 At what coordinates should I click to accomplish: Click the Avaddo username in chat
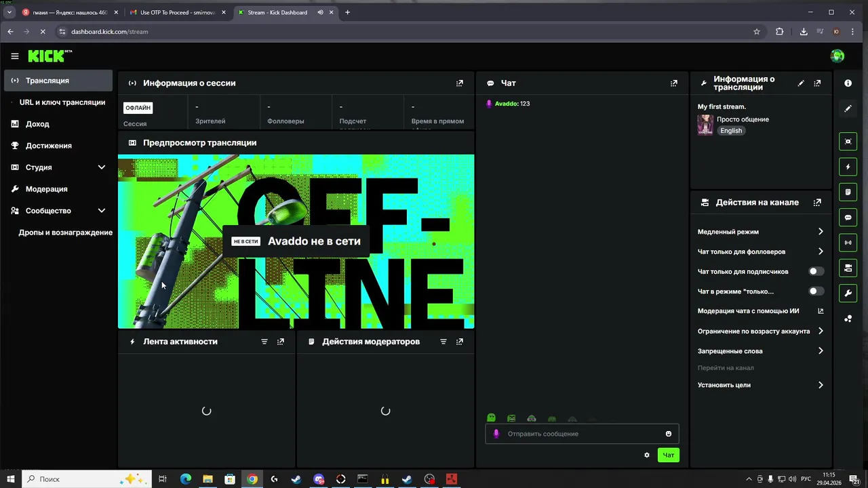(x=506, y=104)
